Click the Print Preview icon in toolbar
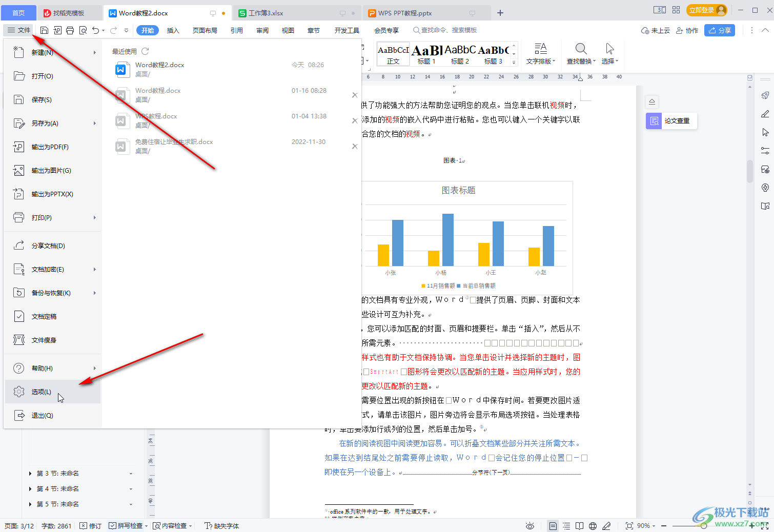The height and width of the screenshot is (532, 774). click(x=83, y=30)
